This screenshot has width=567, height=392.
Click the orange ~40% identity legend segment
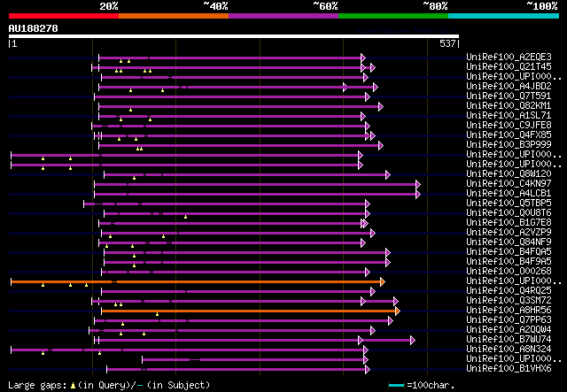click(174, 16)
